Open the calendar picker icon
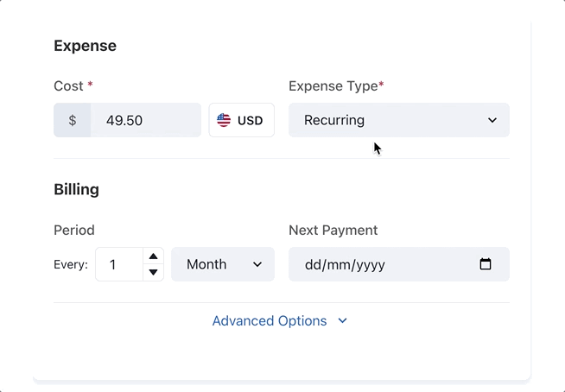This screenshot has height=392, width=565. [x=486, y=264]
